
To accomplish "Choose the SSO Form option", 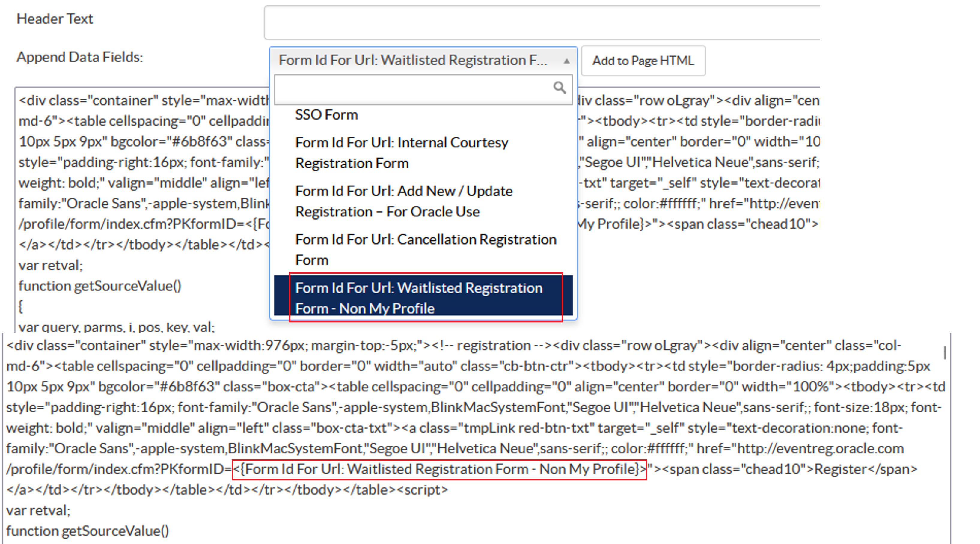I will (x=326, y=115).
